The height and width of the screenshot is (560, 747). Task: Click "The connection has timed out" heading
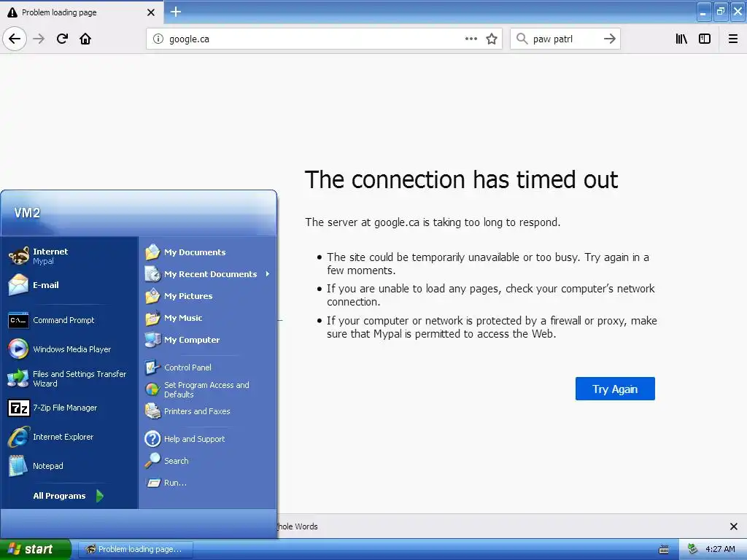pyautogui.click(x=461, y=180)
